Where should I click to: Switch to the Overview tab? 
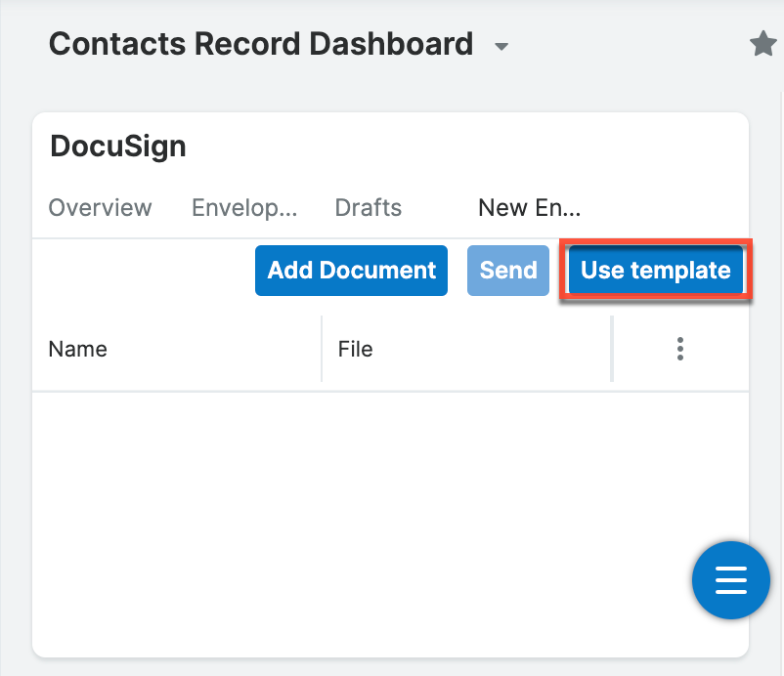click(100, 207)
